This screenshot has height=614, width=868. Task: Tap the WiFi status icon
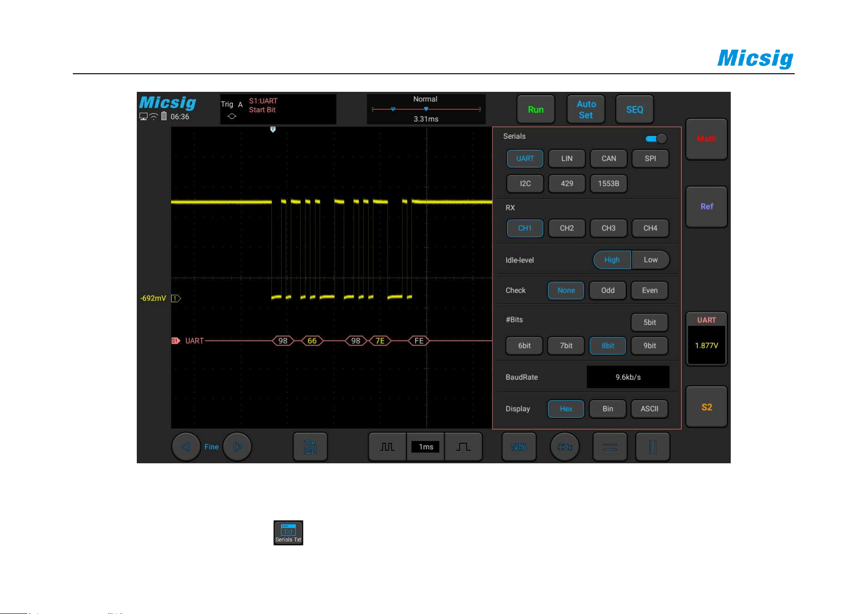[x=153, y=117]
